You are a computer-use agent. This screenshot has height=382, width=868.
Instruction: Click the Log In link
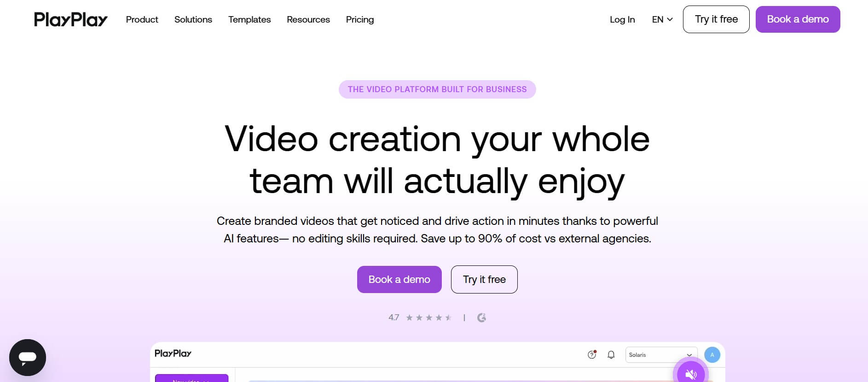(622, 19)
